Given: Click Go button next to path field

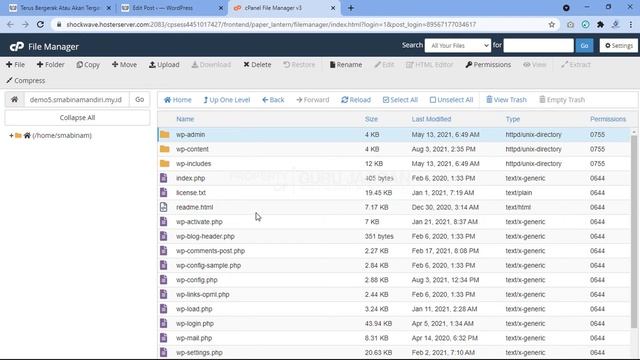Looking at the screenshot, I should [140, 100].
